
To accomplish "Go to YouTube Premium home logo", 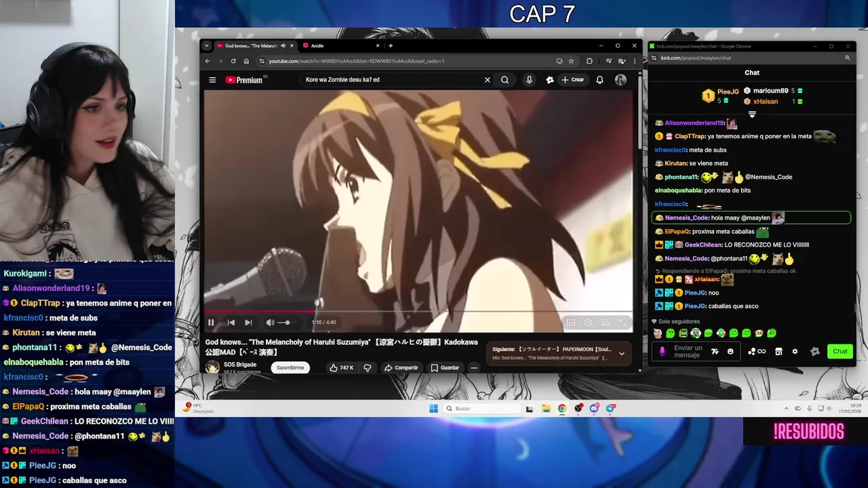I will pos(245,80).
